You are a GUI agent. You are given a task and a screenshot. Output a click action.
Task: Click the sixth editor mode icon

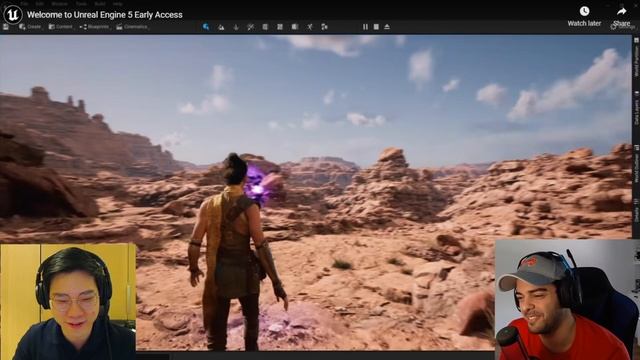pos(280,27)
